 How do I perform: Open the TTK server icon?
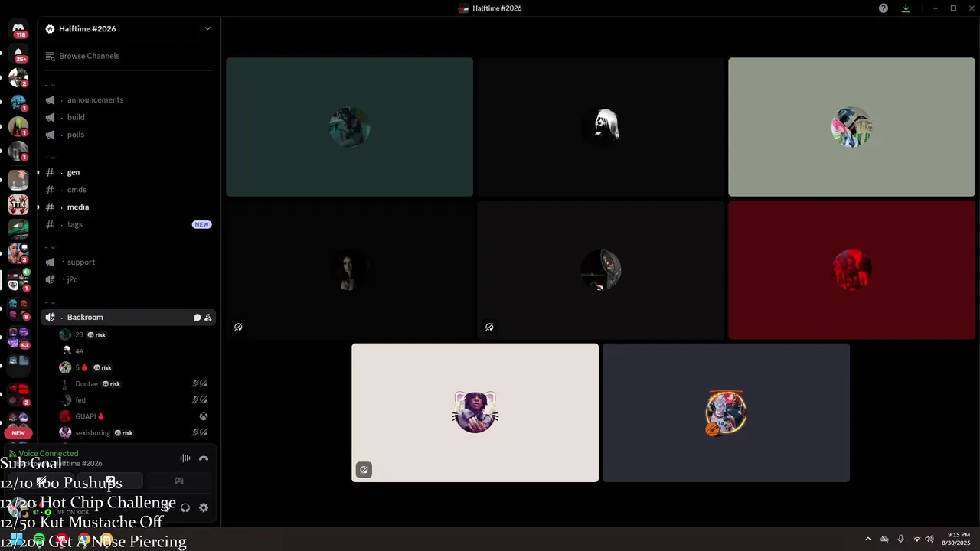[x=18, y=204]
